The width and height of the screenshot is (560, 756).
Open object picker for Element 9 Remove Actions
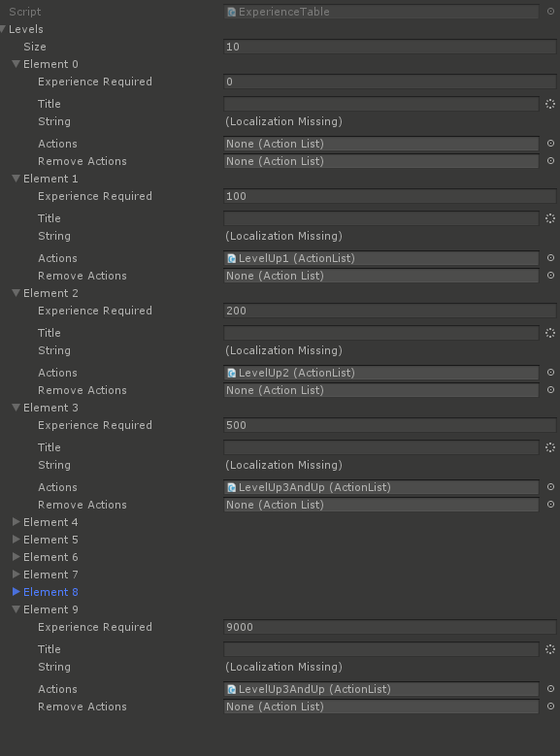[x=550, y=707]
